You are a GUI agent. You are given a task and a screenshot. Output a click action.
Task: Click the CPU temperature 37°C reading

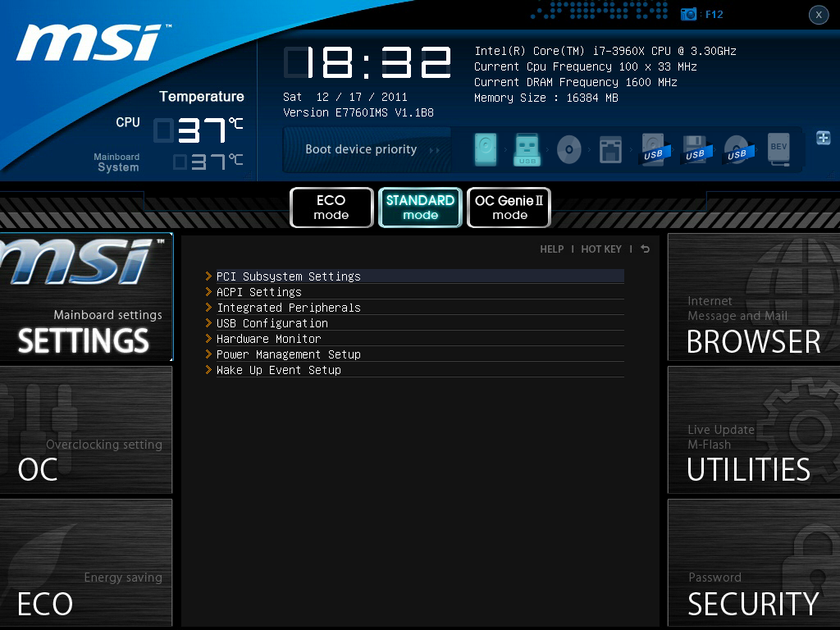pyautogui.click(x=199, y=130)
